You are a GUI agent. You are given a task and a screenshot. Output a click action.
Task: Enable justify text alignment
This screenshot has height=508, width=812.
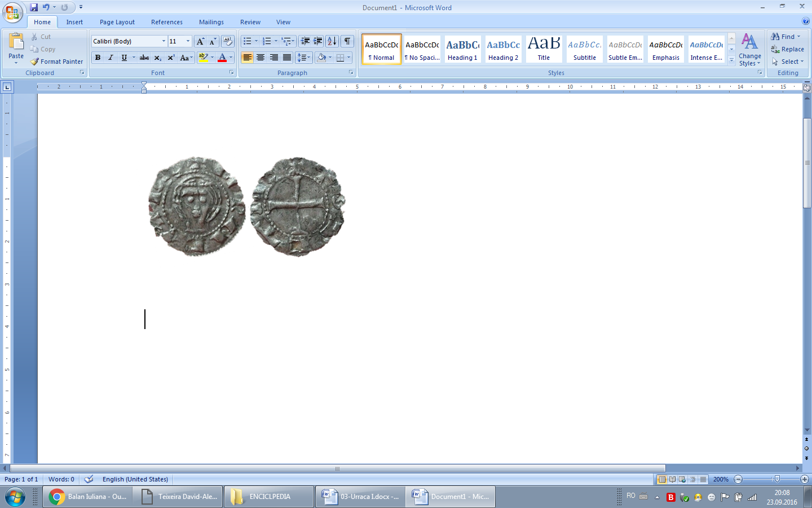pyautogui.click(x=287, y=58)
